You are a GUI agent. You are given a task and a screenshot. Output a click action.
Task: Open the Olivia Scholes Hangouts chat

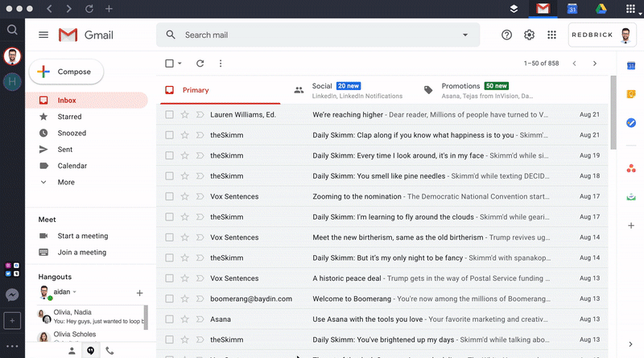pyautogui.click(x=90, y=335)
